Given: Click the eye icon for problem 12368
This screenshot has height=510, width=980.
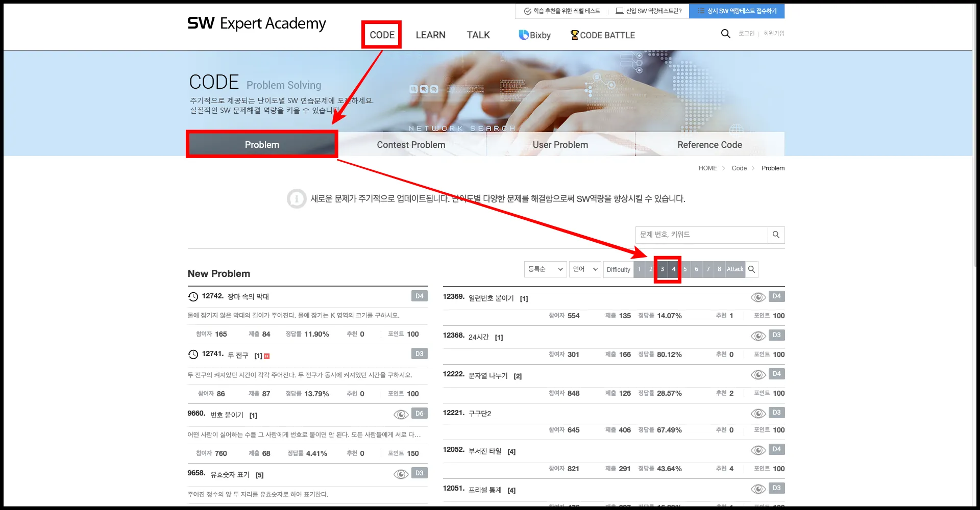Looking at the screenshot, I should [758, 336].
